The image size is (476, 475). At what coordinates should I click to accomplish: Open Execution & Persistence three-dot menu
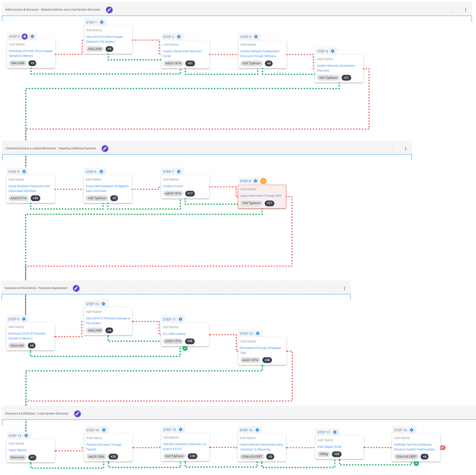(x=344, y=288)
